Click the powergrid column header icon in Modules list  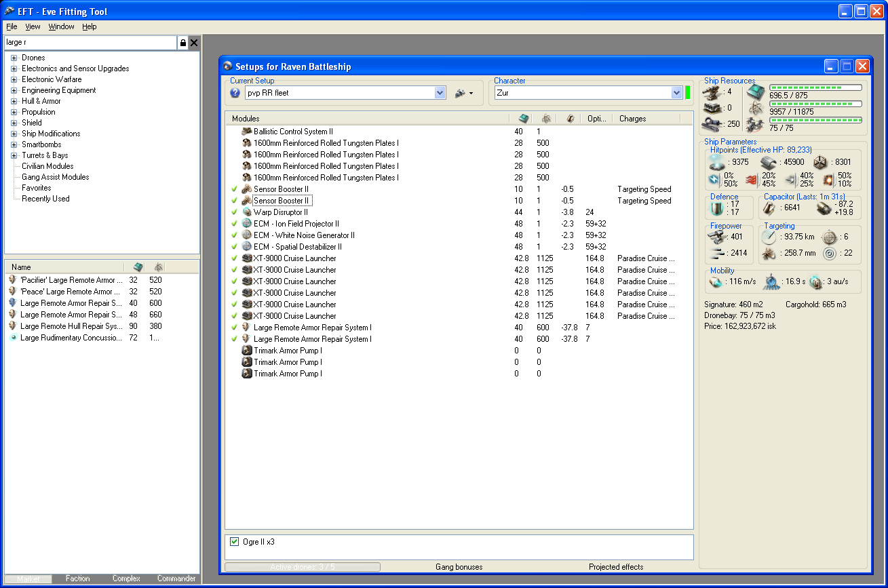point(545,119)
